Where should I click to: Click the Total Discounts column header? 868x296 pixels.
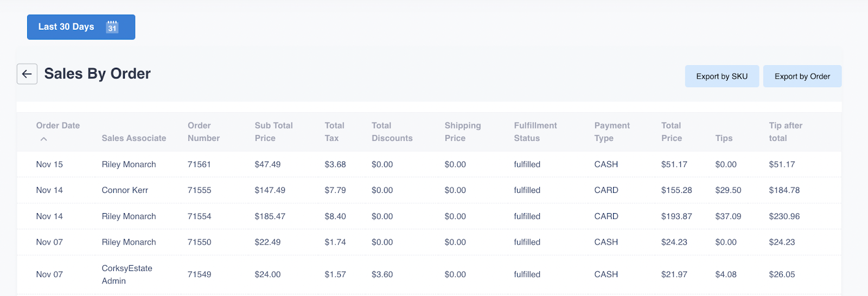(392, 132)
